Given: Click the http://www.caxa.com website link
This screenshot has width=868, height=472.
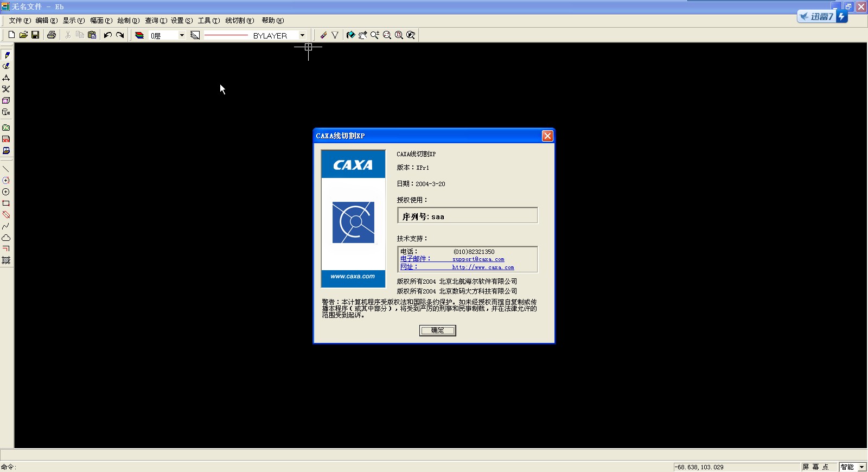Looking at the screenshot, I should tap(483, 267).
